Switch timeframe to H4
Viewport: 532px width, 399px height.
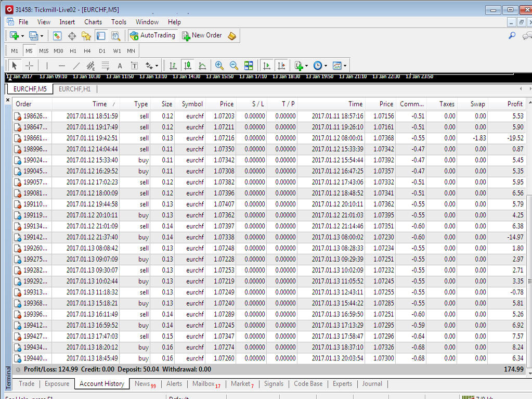(87, 51)
